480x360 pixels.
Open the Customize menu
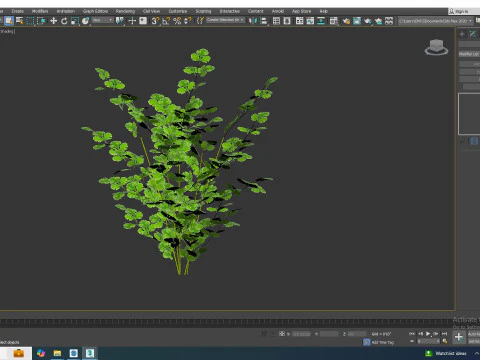pos(178,11)
